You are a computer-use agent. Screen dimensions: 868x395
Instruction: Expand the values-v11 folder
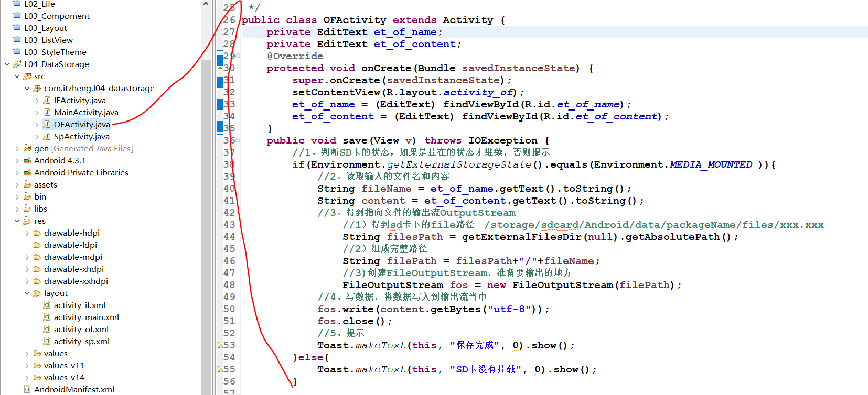[27, 366]
